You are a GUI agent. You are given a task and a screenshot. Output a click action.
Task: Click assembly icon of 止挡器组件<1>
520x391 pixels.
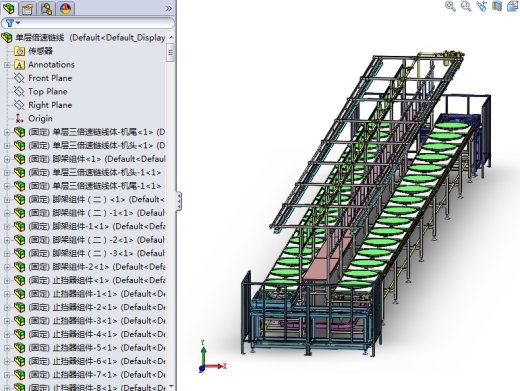pos(19,280)
